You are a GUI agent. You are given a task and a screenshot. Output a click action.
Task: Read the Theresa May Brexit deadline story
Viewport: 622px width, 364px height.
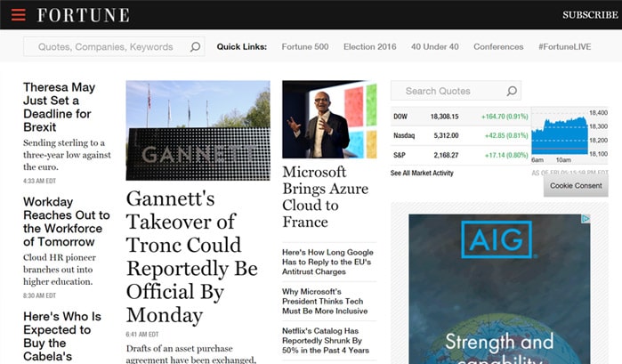coord(59,107)
